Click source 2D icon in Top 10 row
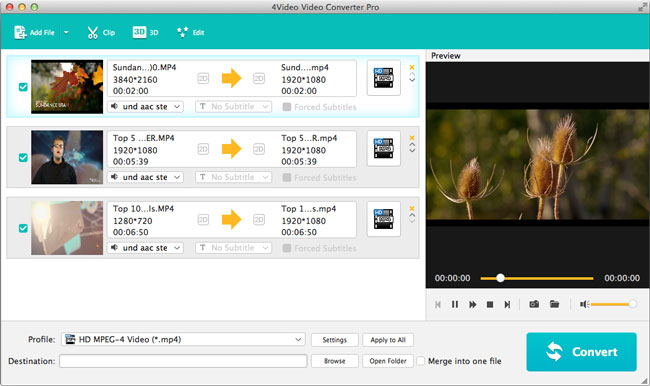 (x=203, y=219)
